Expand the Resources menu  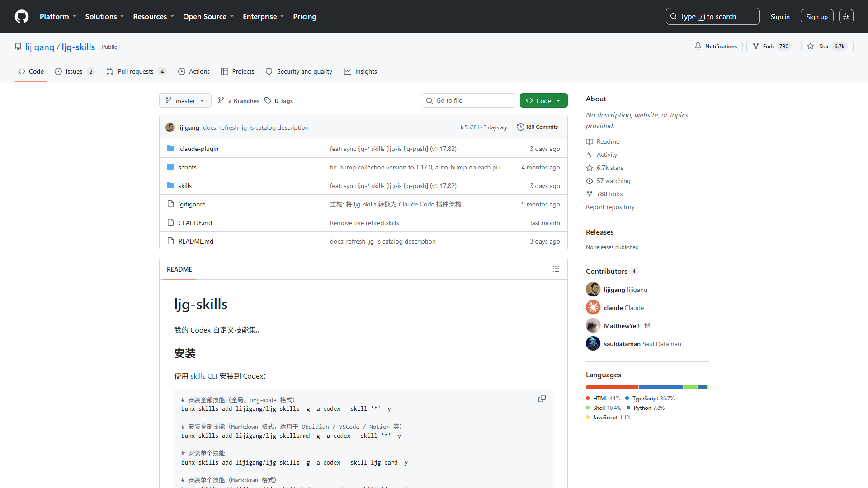click(x=153, y=16)
